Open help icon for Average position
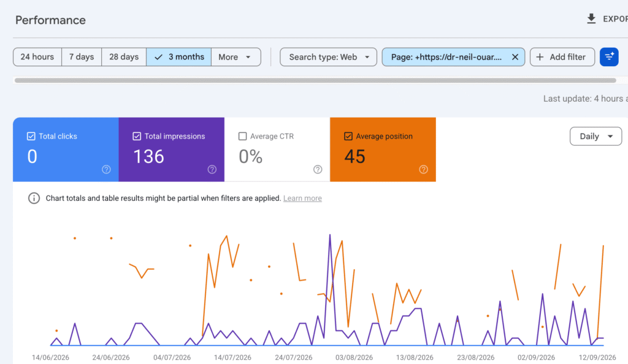 [423, 169]
